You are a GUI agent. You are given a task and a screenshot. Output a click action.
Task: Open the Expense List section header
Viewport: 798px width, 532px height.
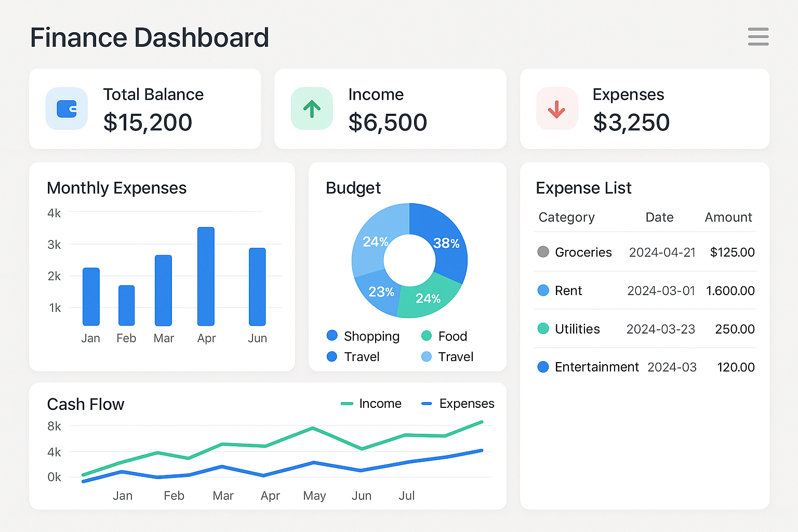pyautogui.click(x=583, y=188)
